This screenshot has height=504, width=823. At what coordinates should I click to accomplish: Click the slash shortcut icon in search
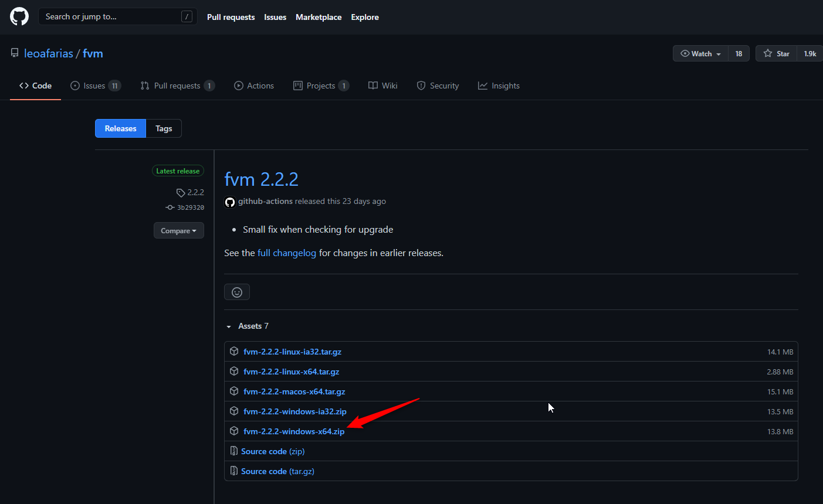pos(187,16)
